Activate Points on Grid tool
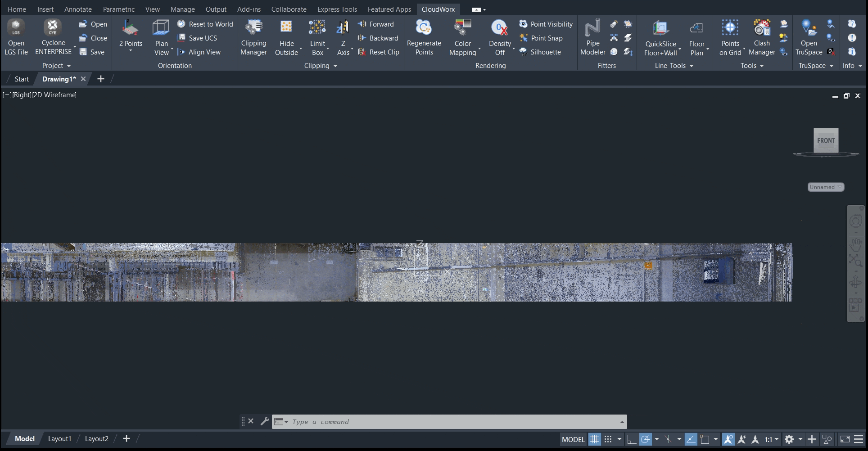 coord(730,38)
